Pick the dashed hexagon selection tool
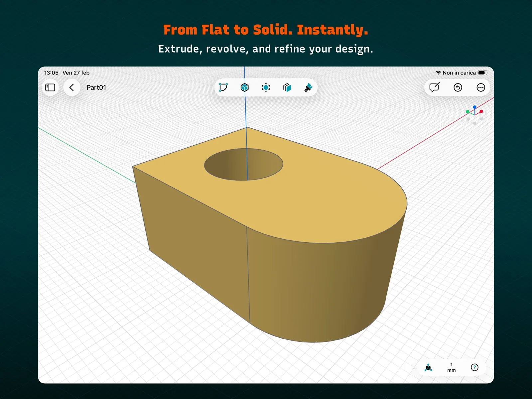The height and width of the screenshot is (399, 532). (x=266, y=87)
